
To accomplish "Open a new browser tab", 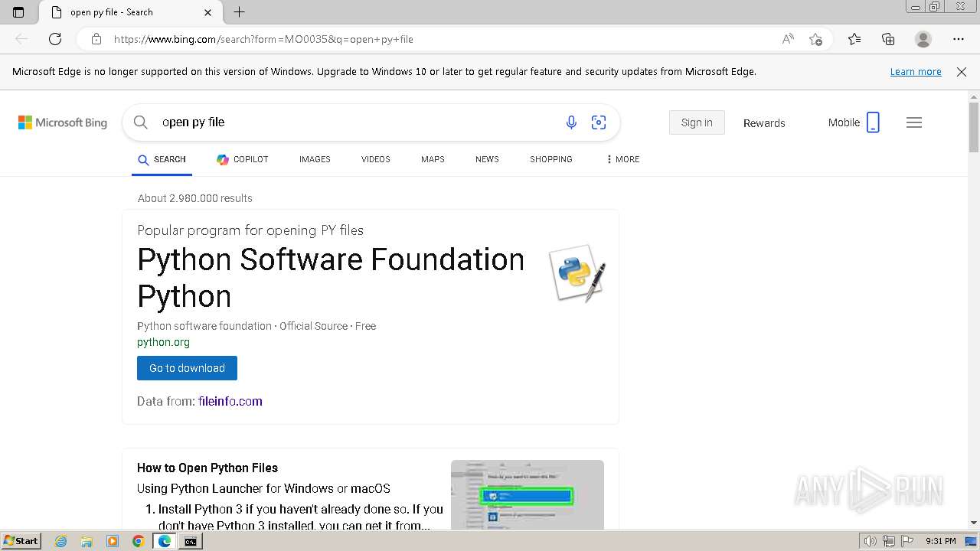I will (239, 12).
